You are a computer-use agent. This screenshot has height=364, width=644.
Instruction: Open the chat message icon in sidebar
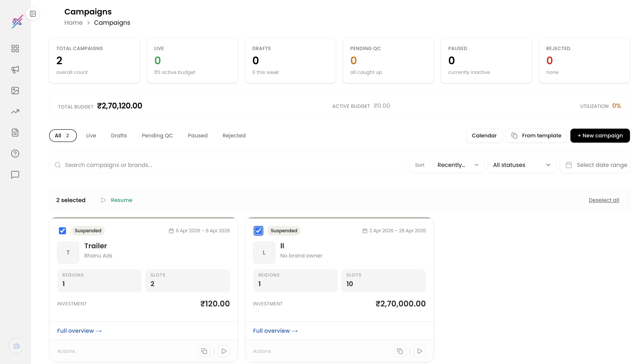coord(15,175)
